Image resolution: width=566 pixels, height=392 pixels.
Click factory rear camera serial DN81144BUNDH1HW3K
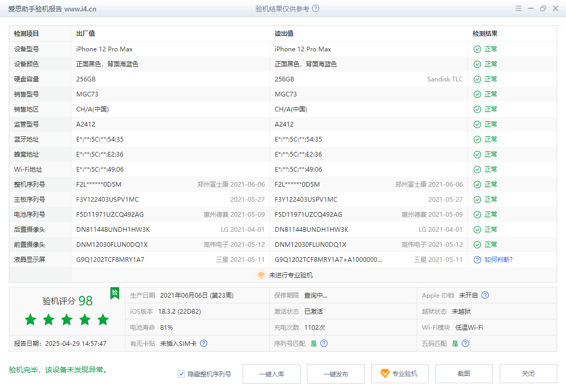click(x=113, y=230)
